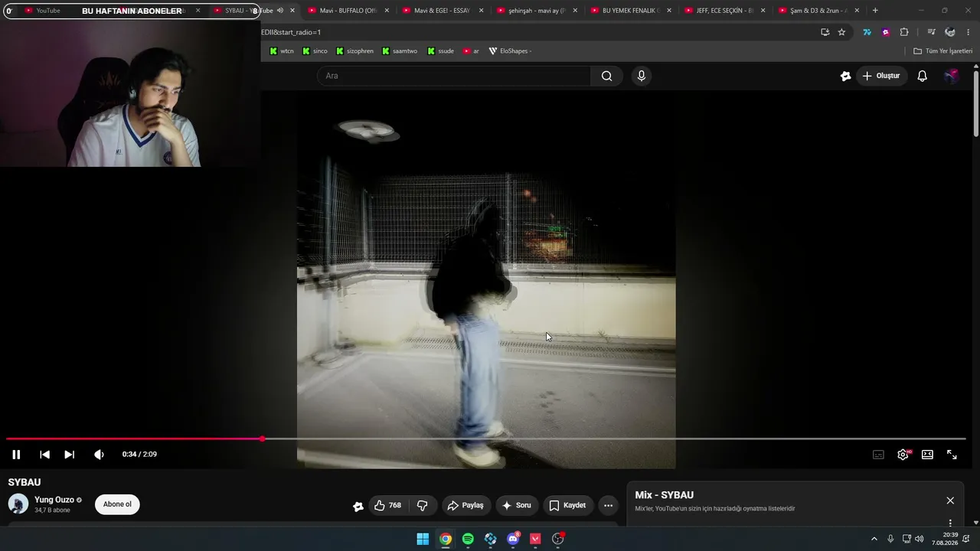Open Mix playlist options menu

point(950,523)
